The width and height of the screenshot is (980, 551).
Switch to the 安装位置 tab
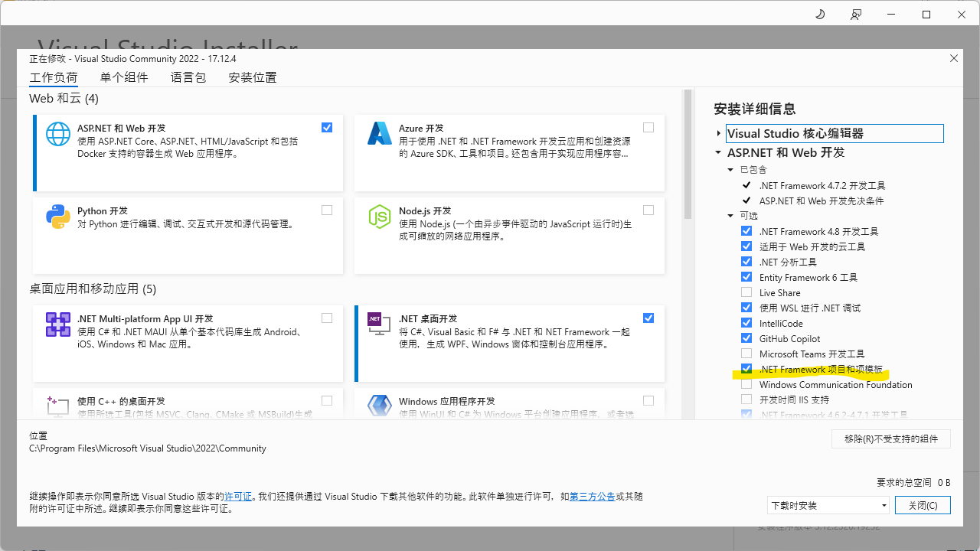[253, 77]
